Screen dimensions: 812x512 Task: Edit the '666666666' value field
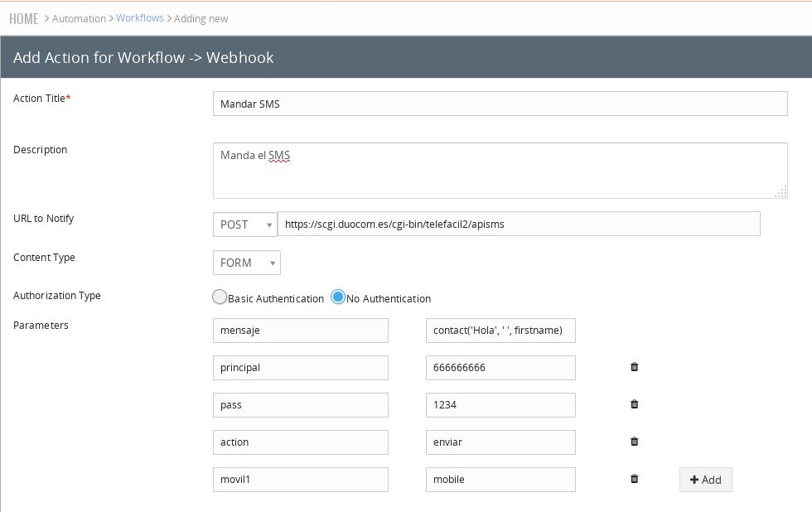coord(500,368)
